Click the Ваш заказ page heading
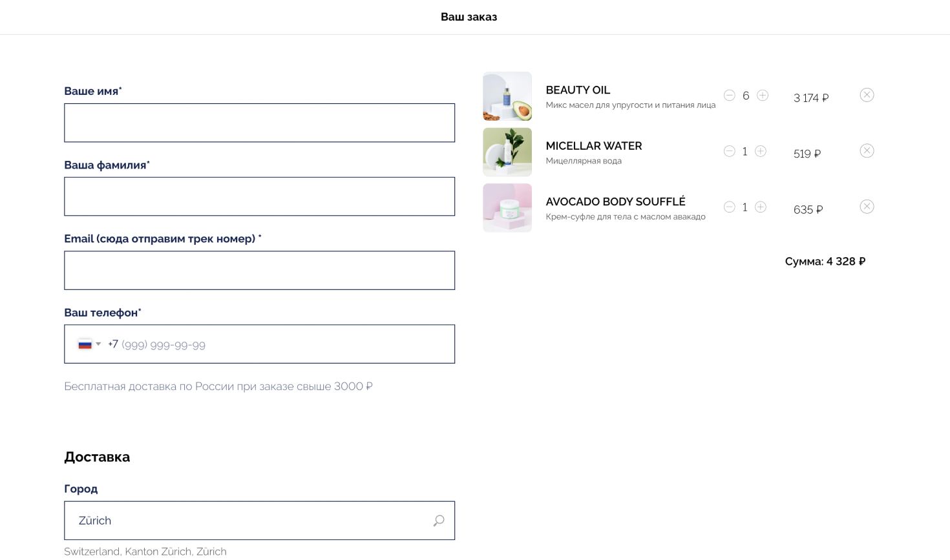This screenshot has width=950, height=560. [x=469, y=17]
